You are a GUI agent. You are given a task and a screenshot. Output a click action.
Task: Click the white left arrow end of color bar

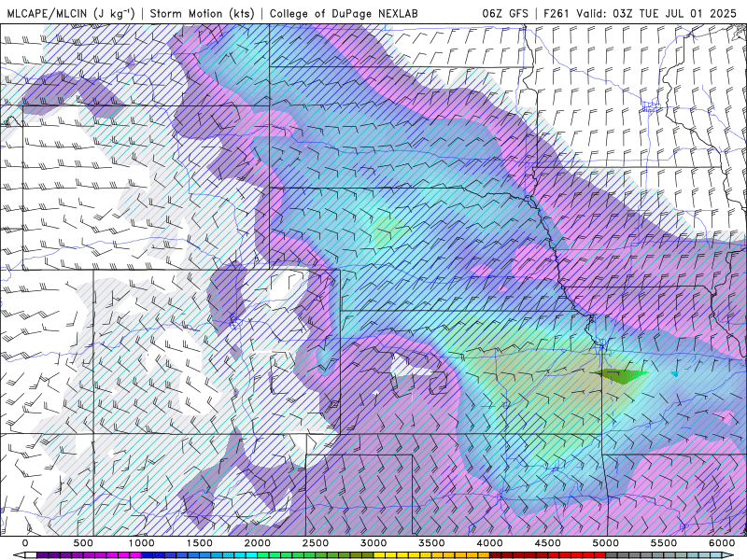[x=19, y=555]
